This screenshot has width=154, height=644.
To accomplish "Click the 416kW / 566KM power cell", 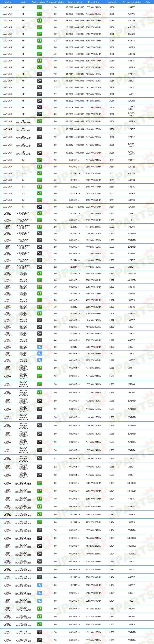I will point(94,314).
